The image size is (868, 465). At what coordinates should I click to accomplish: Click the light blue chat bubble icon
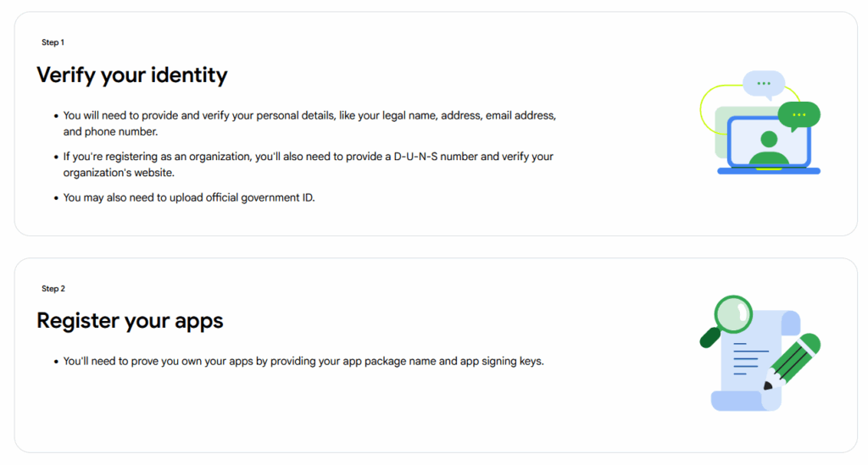point(764,85)
